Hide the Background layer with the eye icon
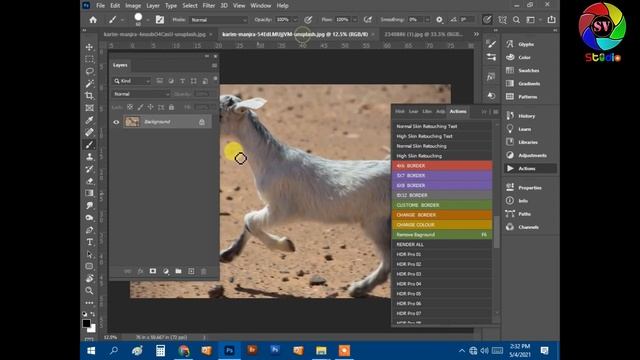Viewport: 640px width, 360px height. (116, 122)
